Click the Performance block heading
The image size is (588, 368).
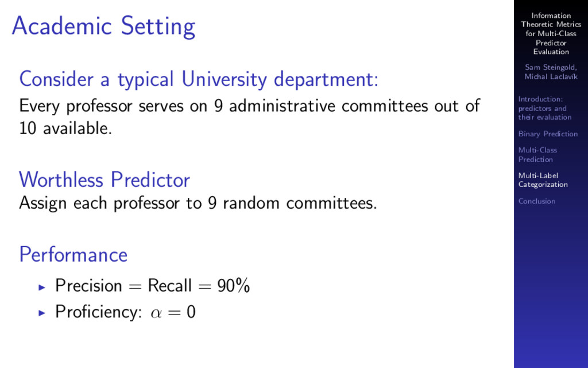tap(73, 255)
